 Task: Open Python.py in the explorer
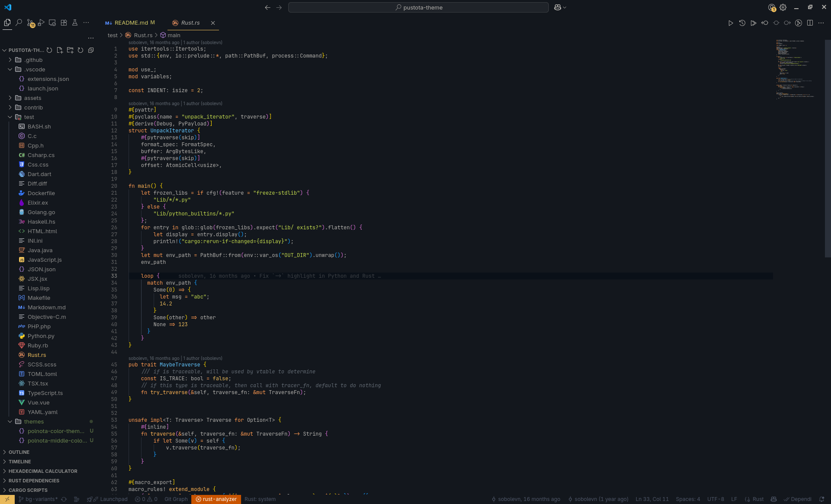41,336
